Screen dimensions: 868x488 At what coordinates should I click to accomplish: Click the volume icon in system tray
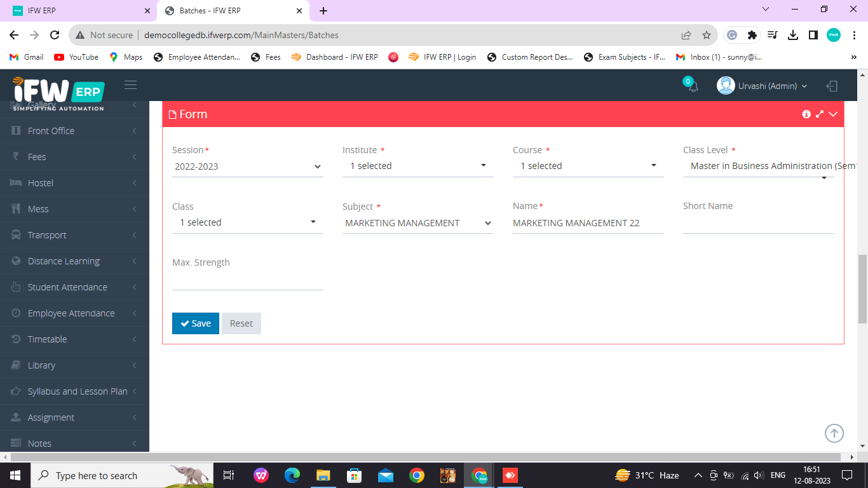pos(758,475)
